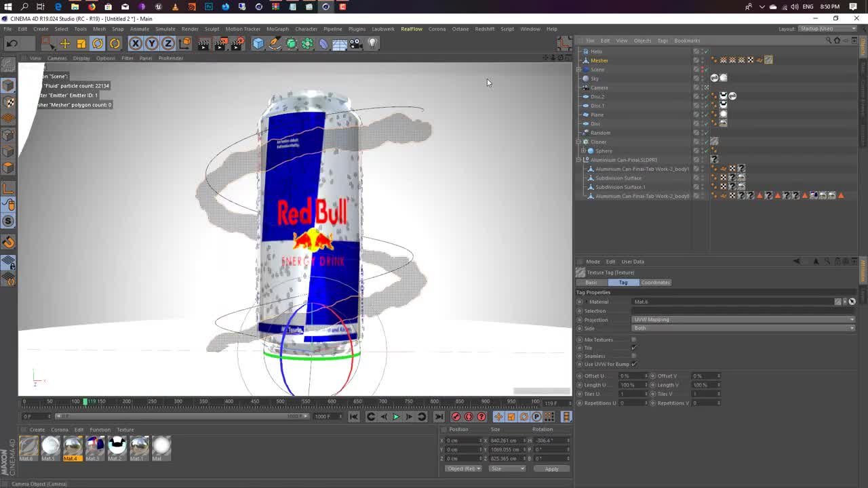Add a Camera from the toolbar
Viewport: 868px width, 488px height.
[356, 43]
